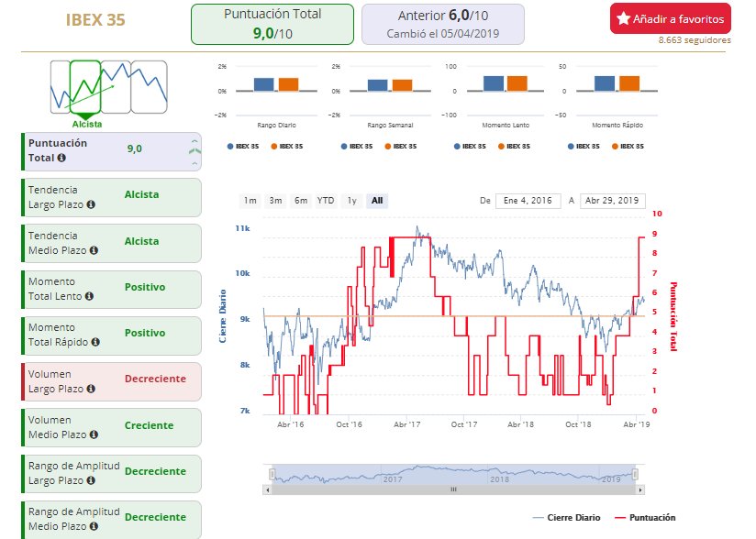Open the start date field Ene 4, 2016
756x539 pixels.
(x=528, y=201)
